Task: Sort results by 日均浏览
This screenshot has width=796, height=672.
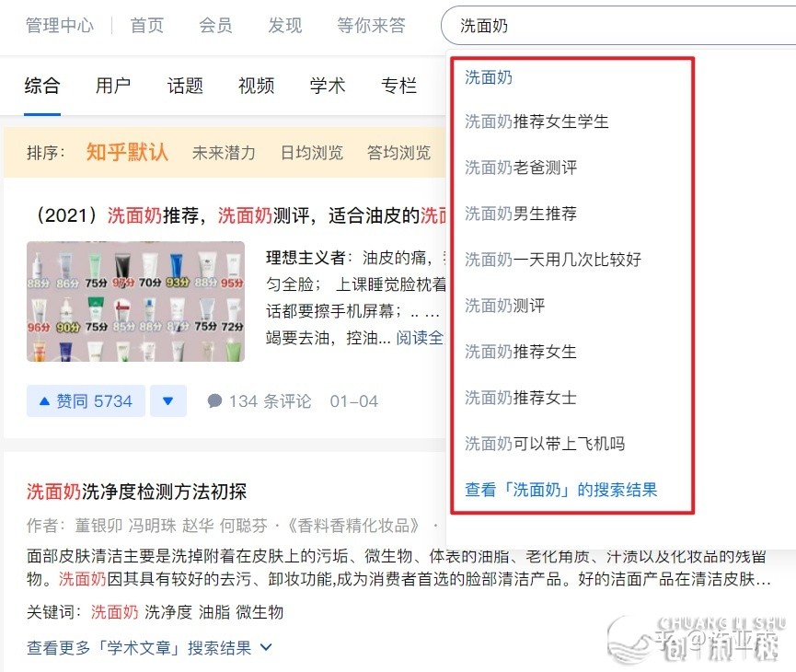Action: click(312, 153)
